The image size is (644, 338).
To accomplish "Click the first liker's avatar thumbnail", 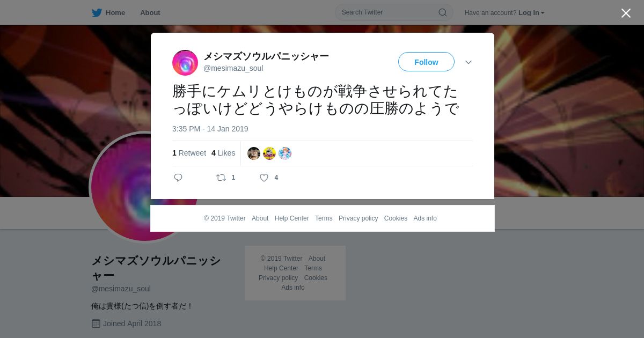I will (254, 153).
